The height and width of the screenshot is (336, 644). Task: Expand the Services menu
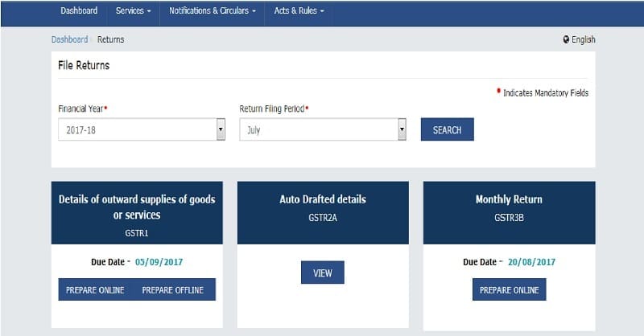coord(133,10)
